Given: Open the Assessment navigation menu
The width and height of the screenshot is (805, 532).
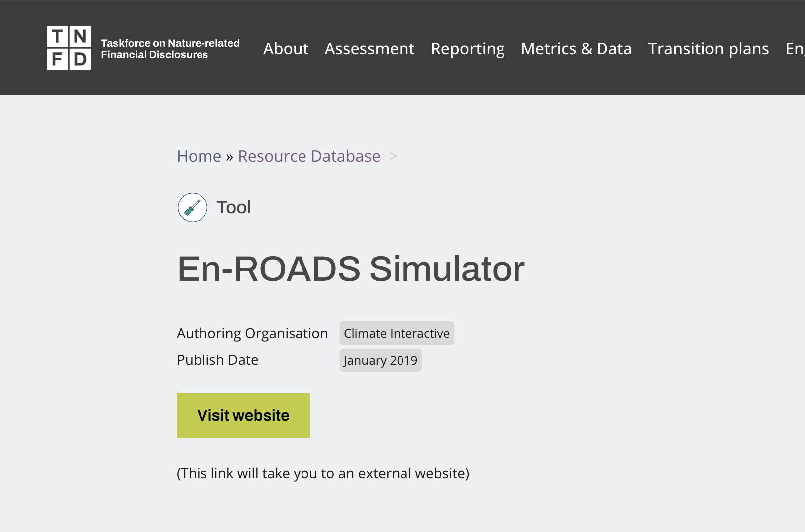Looking at the screenshot, I should pyautogui.click(x=370, y=49).
